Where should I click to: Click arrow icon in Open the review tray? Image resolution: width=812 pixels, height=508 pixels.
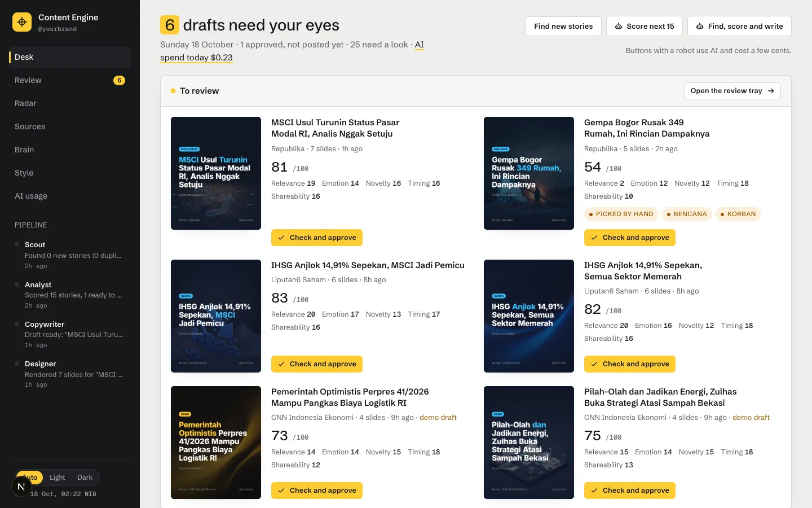pos(771,91)
